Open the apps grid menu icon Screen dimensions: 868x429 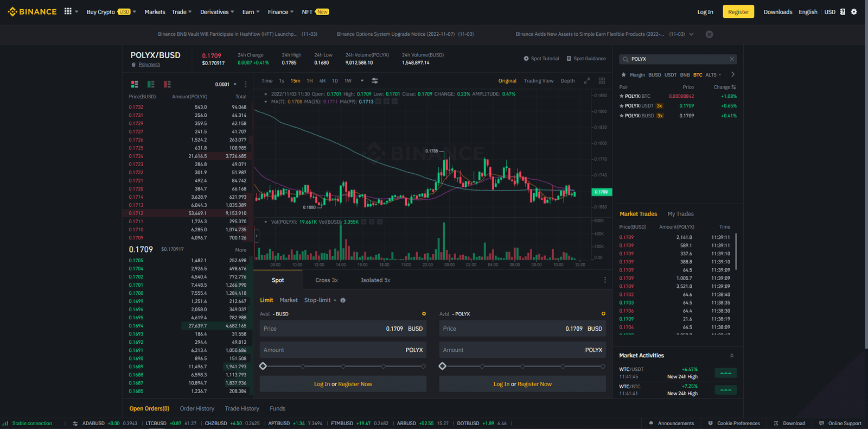[x=68, y=11]
